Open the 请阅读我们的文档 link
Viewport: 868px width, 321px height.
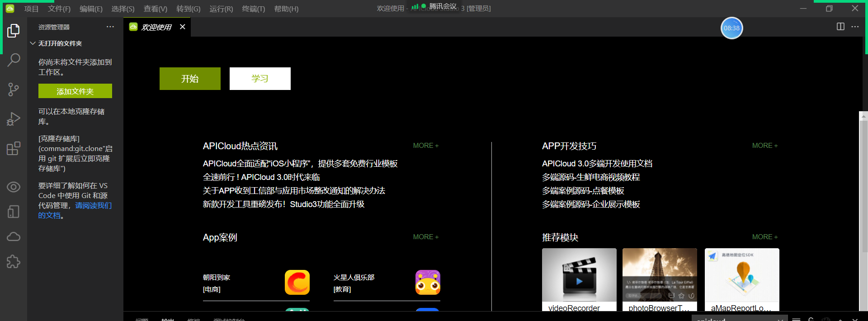coord(75,210)
